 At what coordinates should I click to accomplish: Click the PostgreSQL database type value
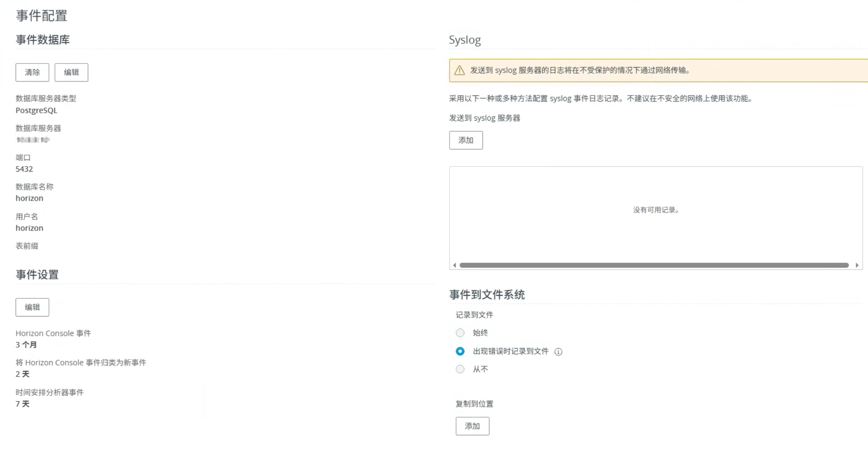click(36, 110)
